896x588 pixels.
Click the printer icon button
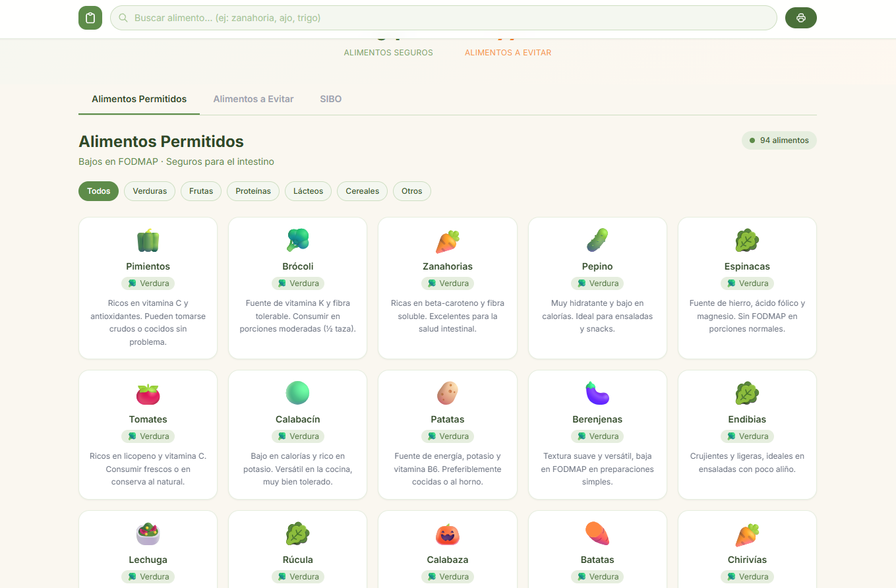(801, 18)
